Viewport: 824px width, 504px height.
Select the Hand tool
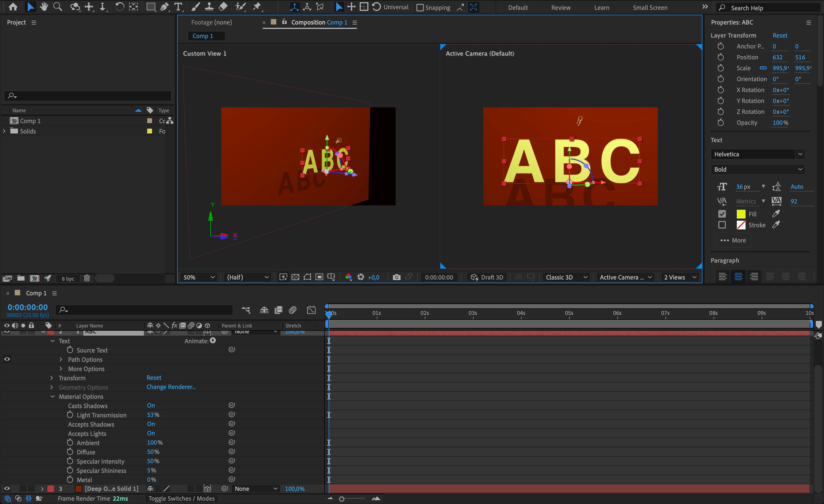coord(44,7)
